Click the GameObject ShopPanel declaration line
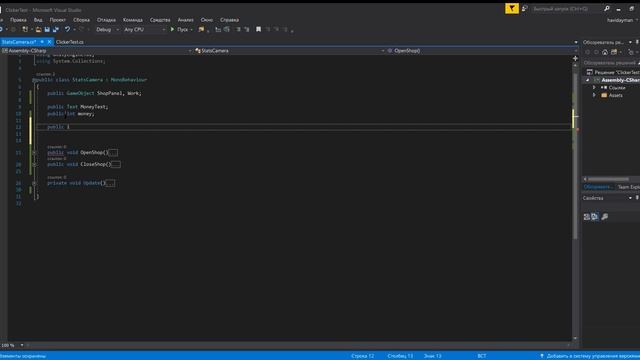This screenshot has height=360, width=640. tap(94, 93)
